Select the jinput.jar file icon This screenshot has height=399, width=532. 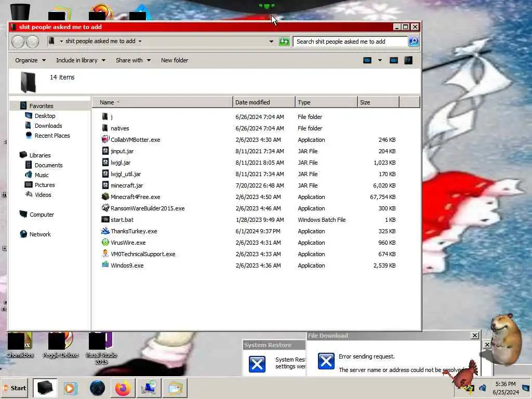pyautogui.click(x=105, y=151)
